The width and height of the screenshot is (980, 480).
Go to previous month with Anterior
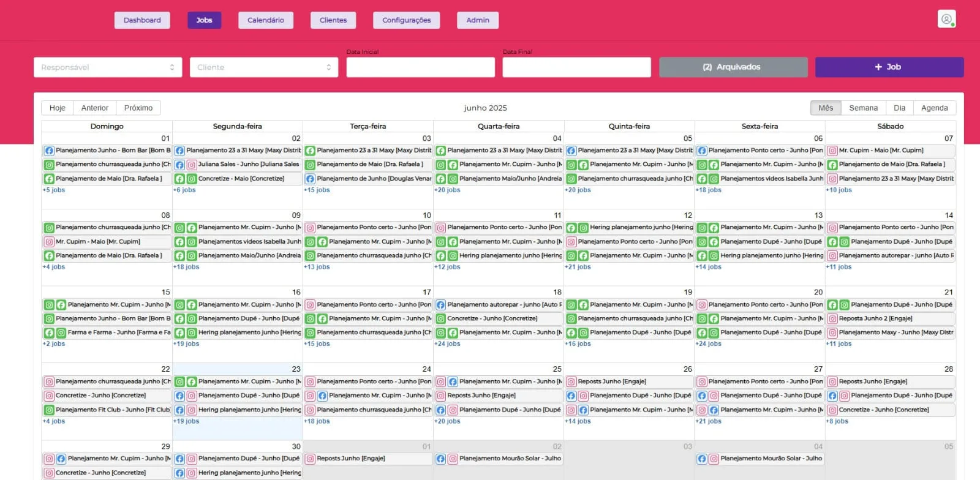[x=95, y=108]
